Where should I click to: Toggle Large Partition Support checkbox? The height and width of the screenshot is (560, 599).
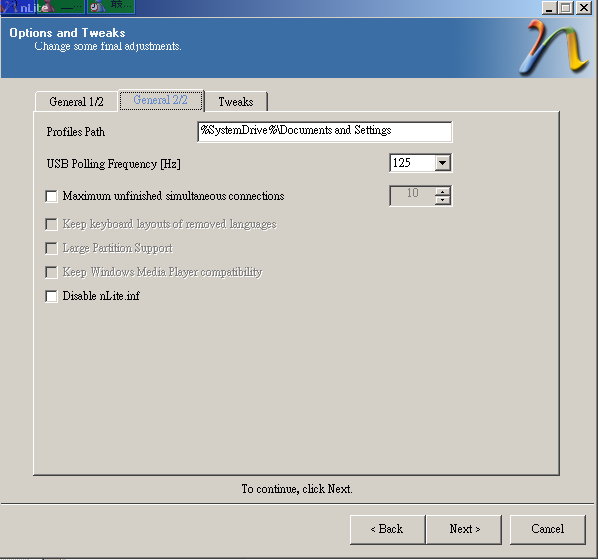[x=51, y=248]
